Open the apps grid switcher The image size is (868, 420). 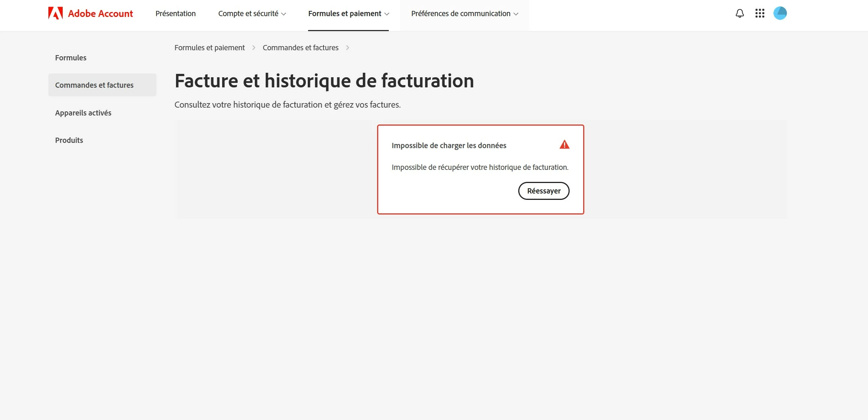[760, 13]
